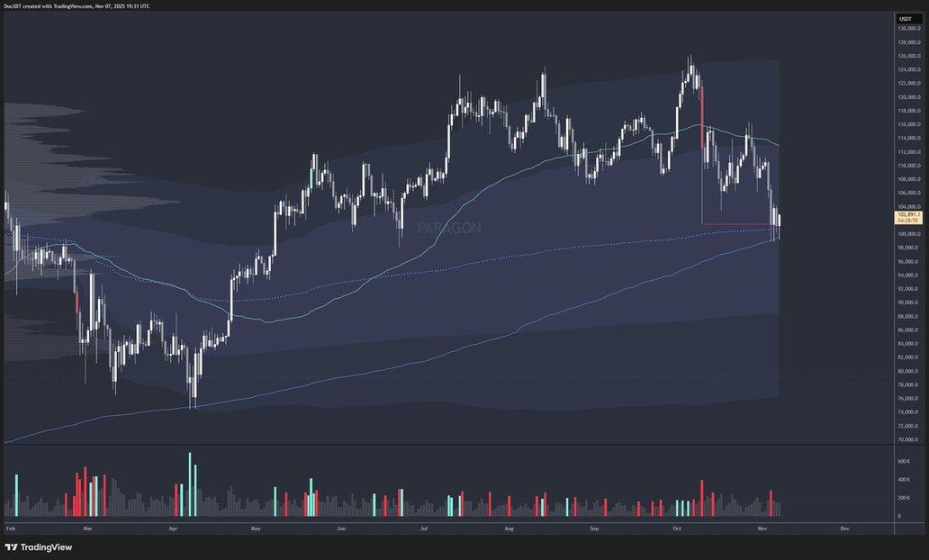Click the 600 K volume scale label
The width and height of the screenshot is (929, 560).
[x=903, y=461]
